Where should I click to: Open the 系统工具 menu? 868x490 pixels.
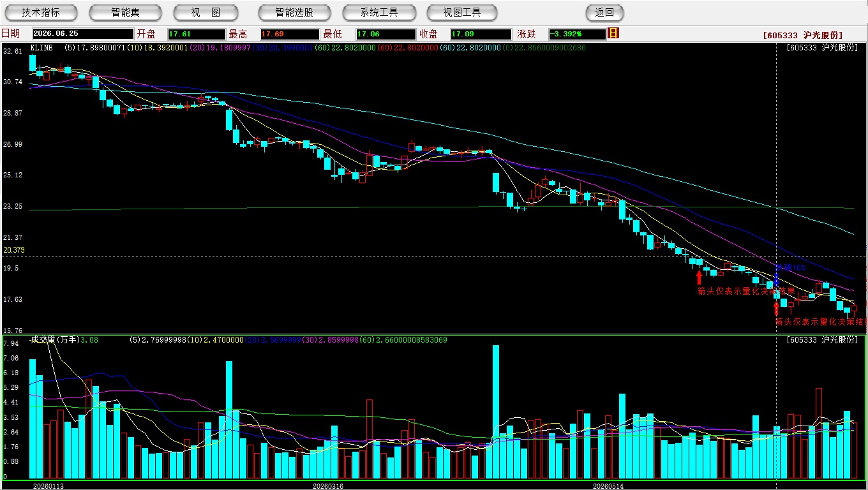379,12
